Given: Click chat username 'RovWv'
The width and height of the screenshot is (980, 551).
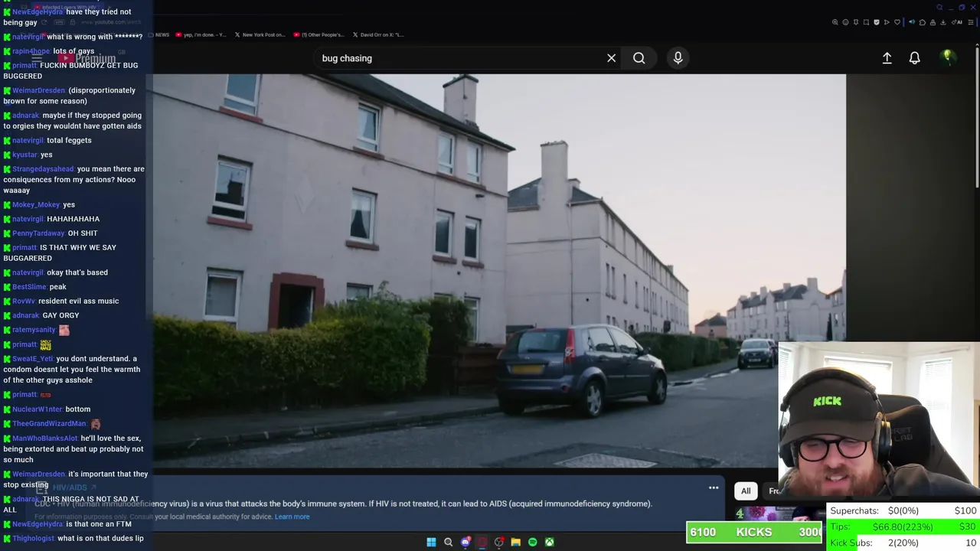Looking at the screenshot, I should click(24, 301).
